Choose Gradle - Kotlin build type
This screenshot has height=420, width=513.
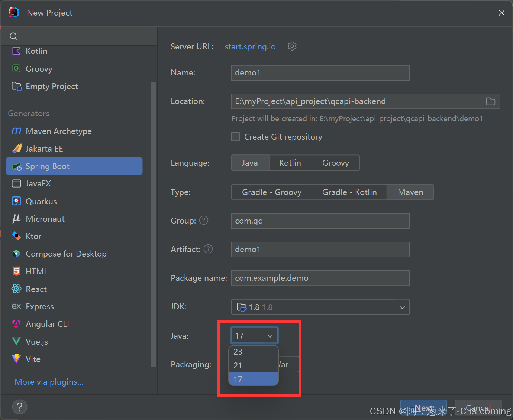(x=349, y=192)
